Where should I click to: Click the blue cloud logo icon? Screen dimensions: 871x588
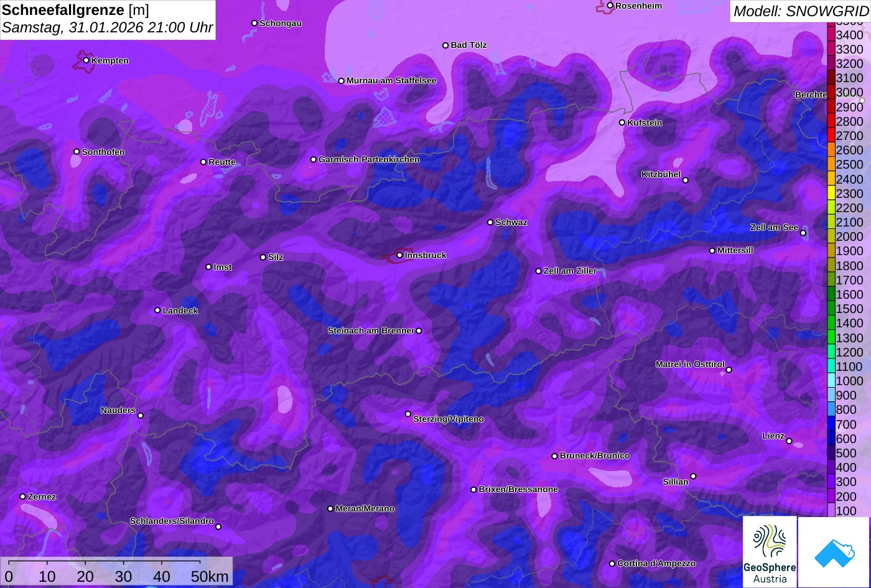[834, 553]
